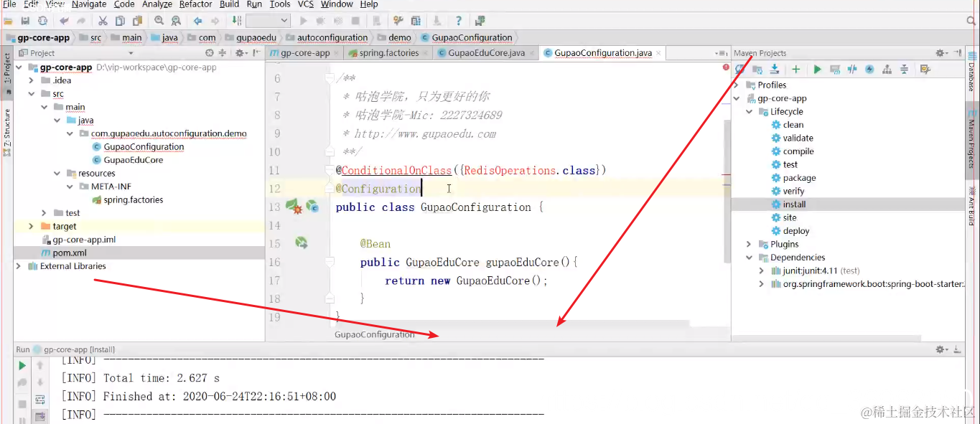
Task: Open the Navigate menu
Action: (89, 4)
